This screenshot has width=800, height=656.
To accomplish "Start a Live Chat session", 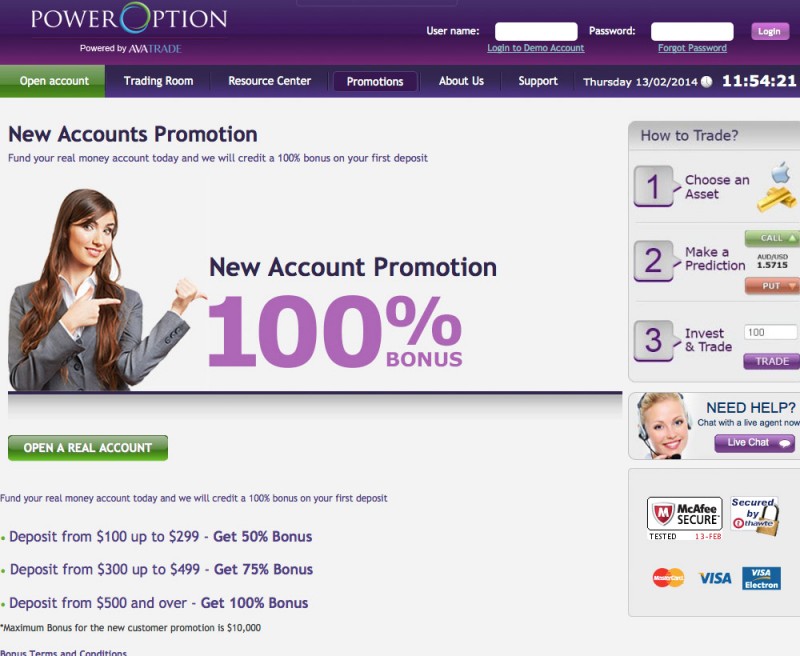I will pyautogui.click(x=754, y=443).
